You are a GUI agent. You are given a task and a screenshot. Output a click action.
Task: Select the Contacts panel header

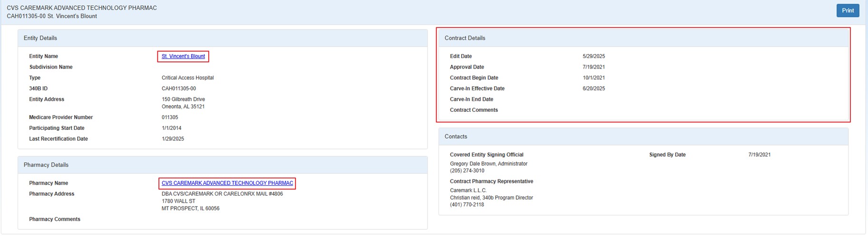tap(643, 137)
